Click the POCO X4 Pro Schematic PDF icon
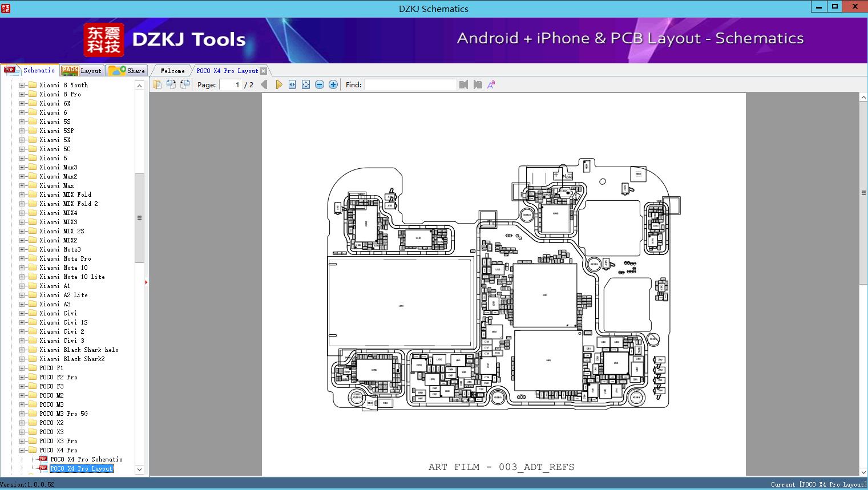868x490 pixels. point(43,459)
